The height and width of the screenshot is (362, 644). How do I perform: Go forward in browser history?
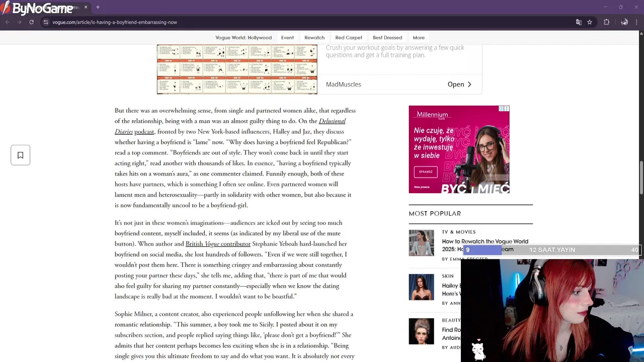[x=19, y=22]
